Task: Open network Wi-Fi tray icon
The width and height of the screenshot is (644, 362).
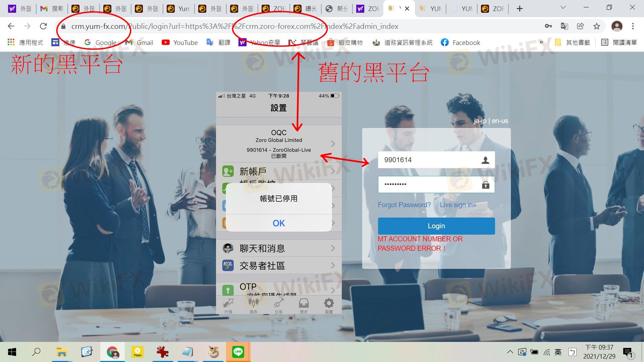Action: [x=547, y=352]
